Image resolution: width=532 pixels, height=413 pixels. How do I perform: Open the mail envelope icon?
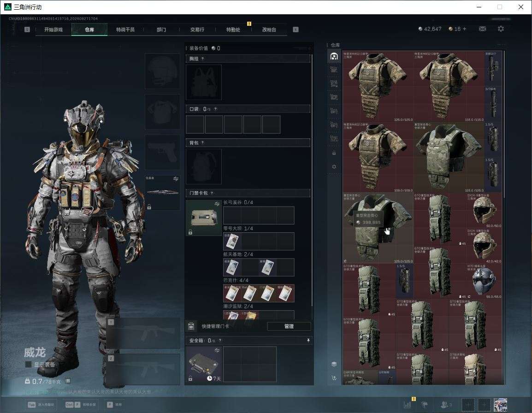coord(482,29)
